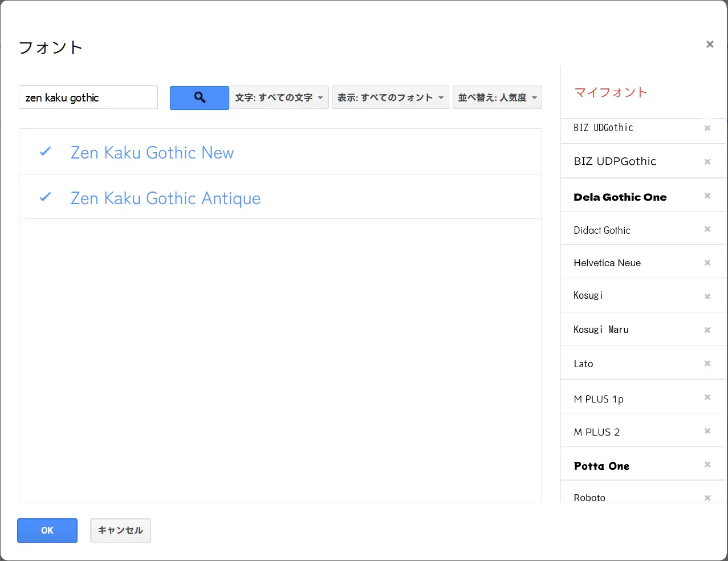728x561 pixels.
Task: Remove BIZ UDPGothic from my fonts
Action: (707, 161)
